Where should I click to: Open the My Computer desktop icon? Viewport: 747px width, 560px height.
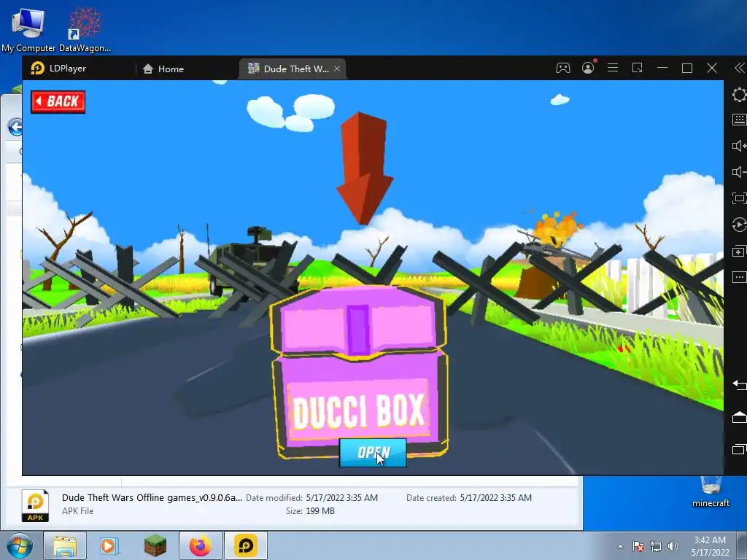[28, 30]
